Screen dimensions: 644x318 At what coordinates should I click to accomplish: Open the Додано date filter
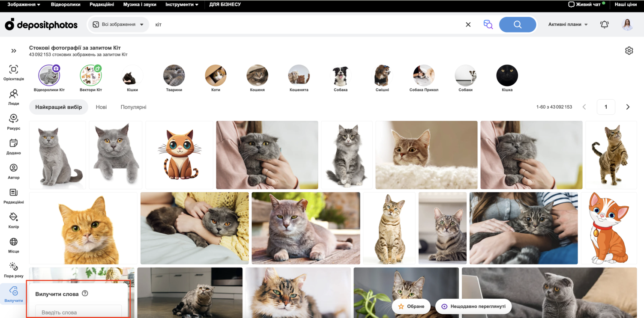tap(14, 146)
